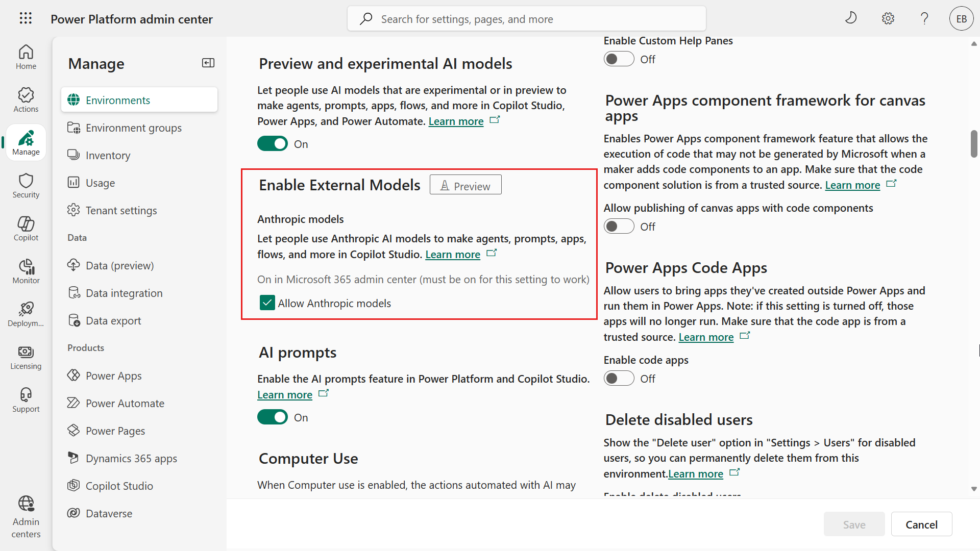Collapse the Manage sidebar panel

pos(208,63)
